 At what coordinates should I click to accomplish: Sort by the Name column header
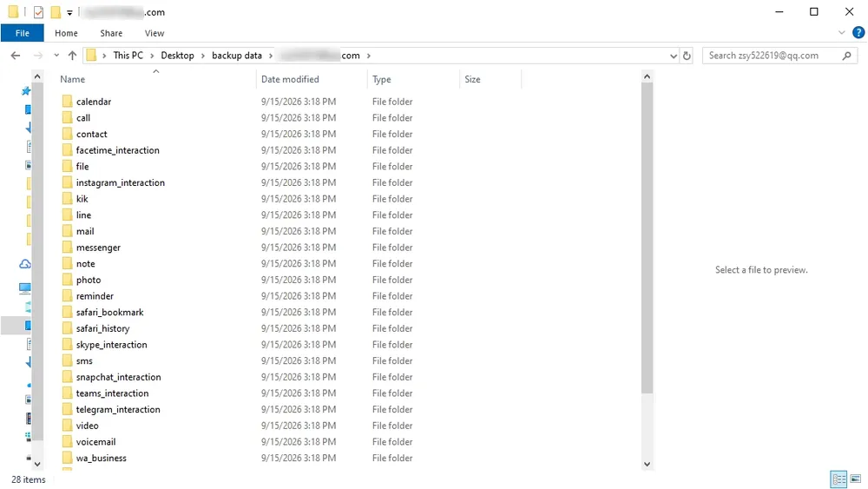[73, 79]
